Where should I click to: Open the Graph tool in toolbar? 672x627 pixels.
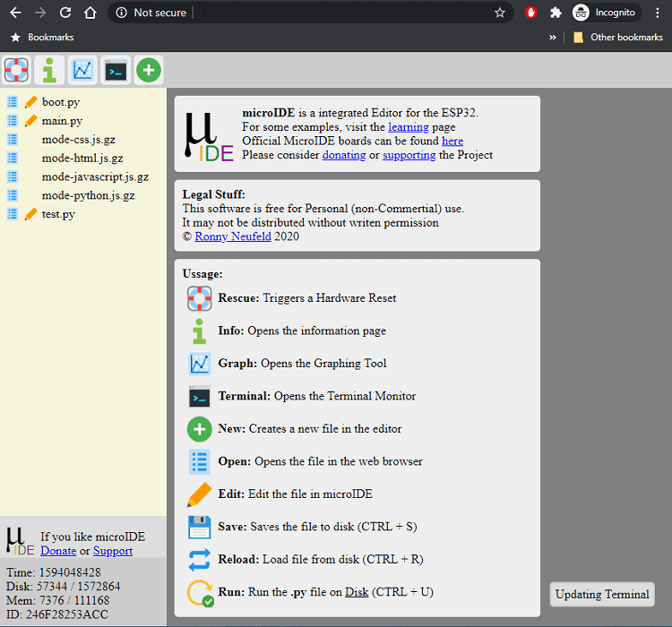83,69
